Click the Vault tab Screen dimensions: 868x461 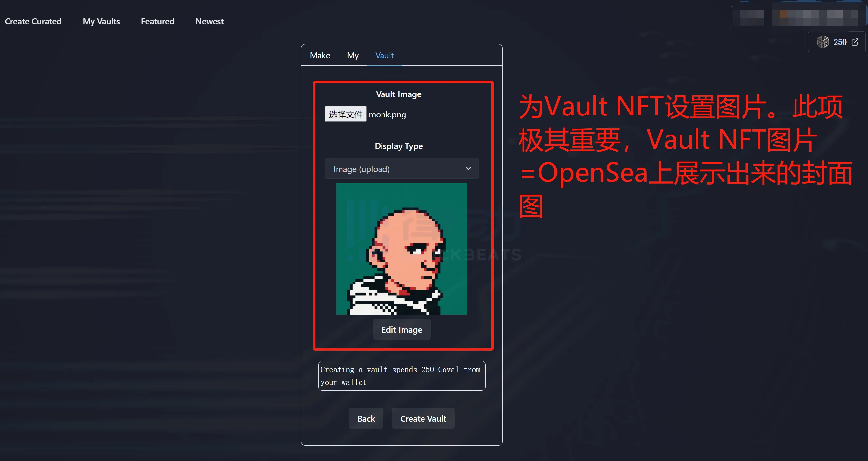click(x=383, y=55)
